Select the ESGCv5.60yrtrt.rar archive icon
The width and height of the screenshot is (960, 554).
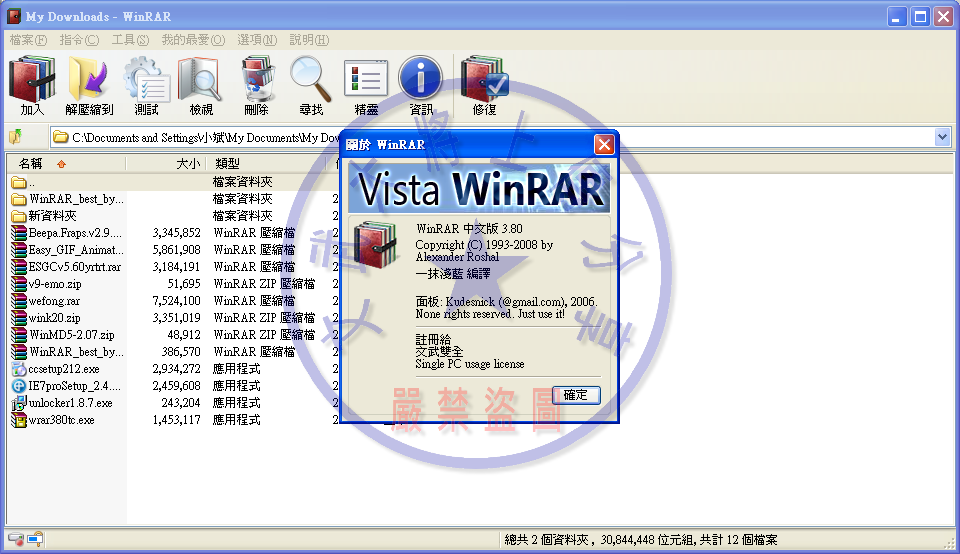click(19, 267)
